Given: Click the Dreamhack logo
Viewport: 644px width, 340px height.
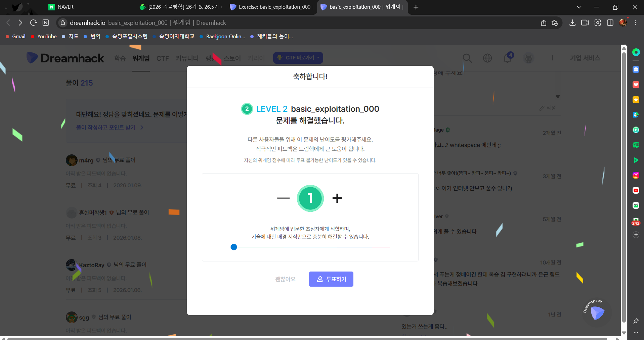Looking at the screenshot, I should (65, 58).
